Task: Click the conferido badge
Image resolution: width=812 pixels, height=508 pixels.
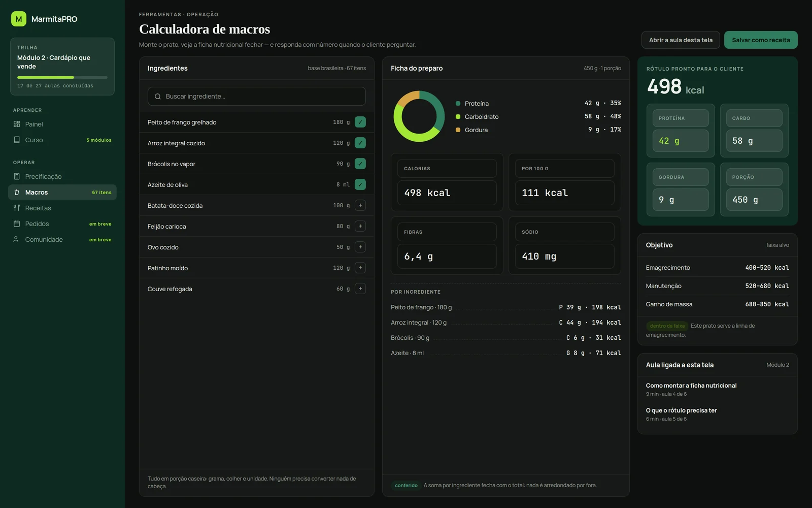Action: point(406,486)
